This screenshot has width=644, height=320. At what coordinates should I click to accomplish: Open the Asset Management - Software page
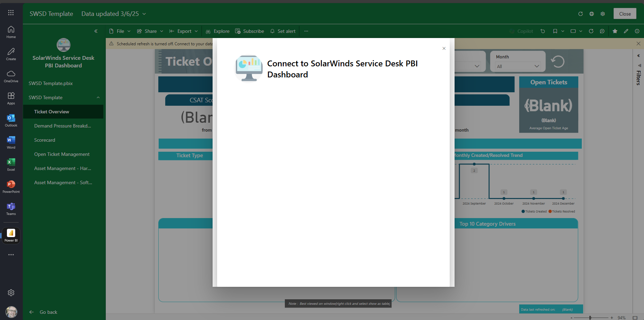coord(63,182)
